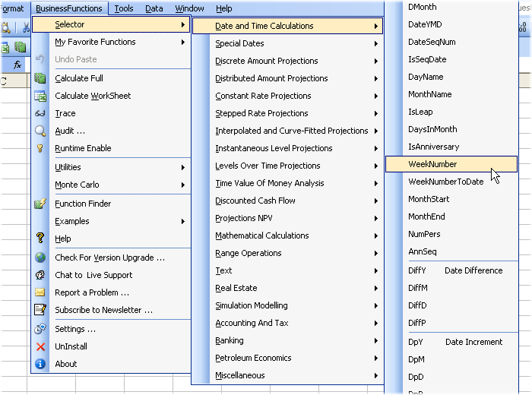Expand Date and Time Calculations submenu
The image size is (532, 395).
288,26
